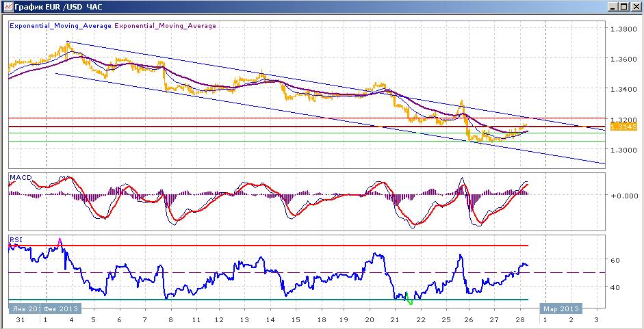
Task: Click date 13 on the time axis
Action: click(x=244, y=320)
